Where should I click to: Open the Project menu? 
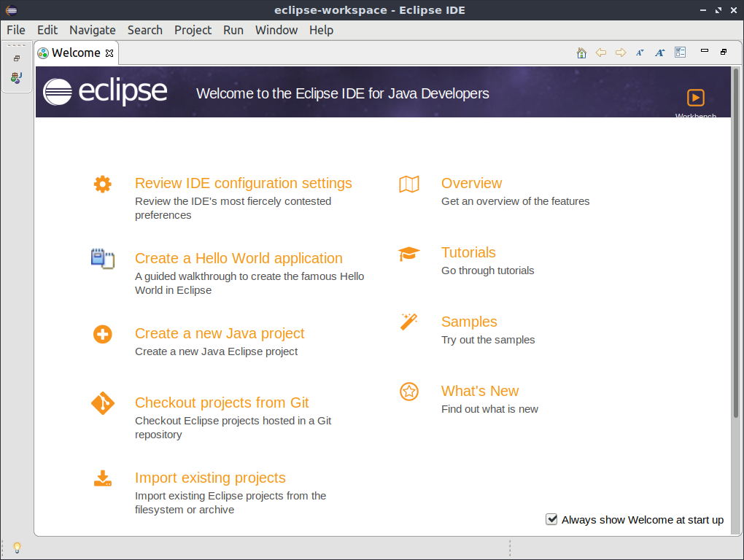[193, 30]
